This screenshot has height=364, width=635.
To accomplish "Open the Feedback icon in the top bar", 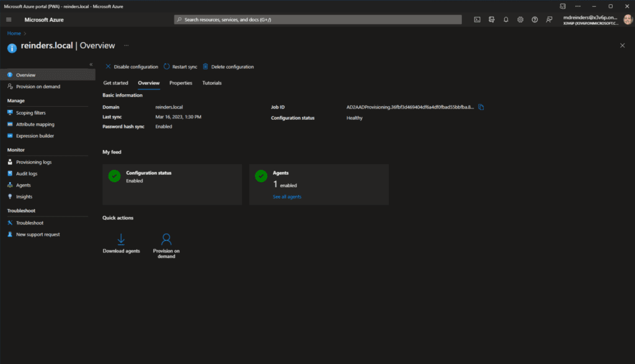I will coord(549,19).
